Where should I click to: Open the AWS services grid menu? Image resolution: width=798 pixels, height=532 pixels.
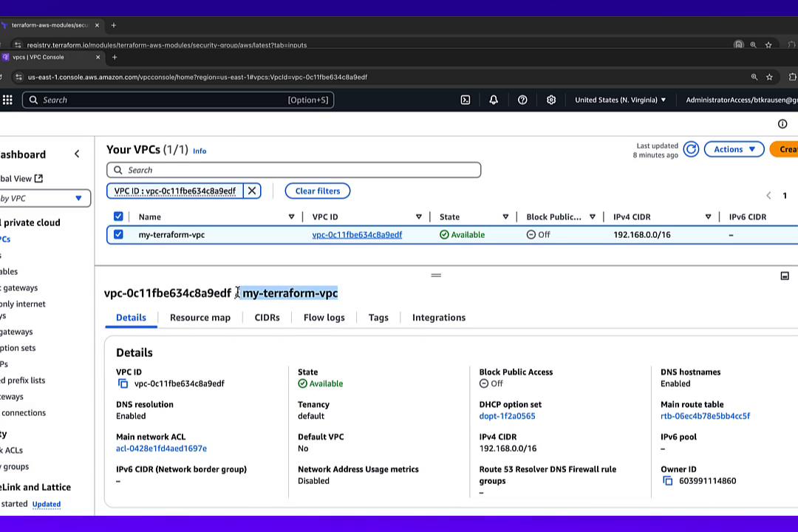coord(7,100)
